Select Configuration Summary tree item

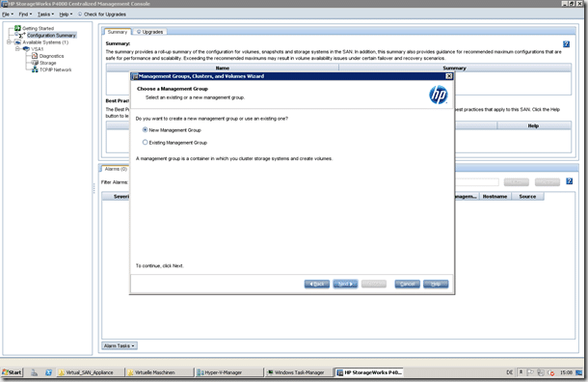pyautogui.click(x=51, y=36)
